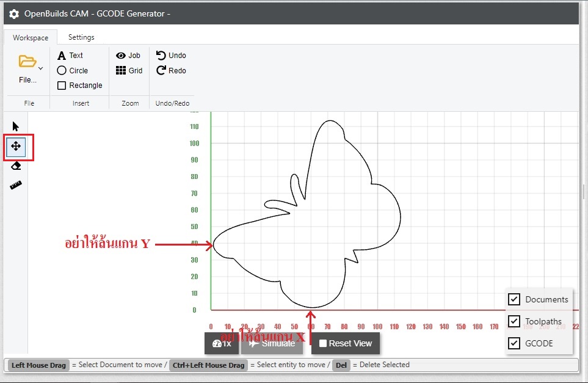Select the pointer selection tool
Viewport: 588px width, 383px height.
click(x=15, y=126)
